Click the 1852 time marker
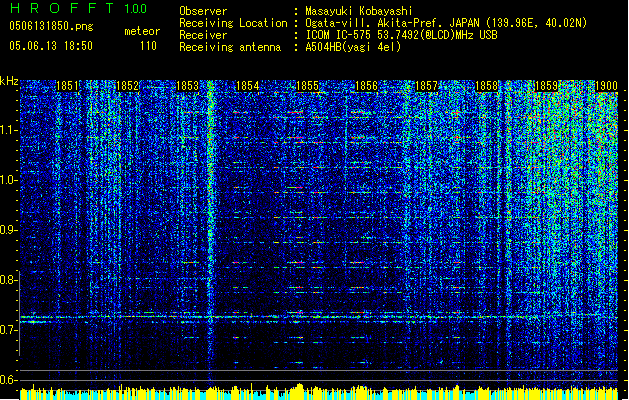This screenshot has height=400, width=629. pyautogui.click(x=127, y=86)
